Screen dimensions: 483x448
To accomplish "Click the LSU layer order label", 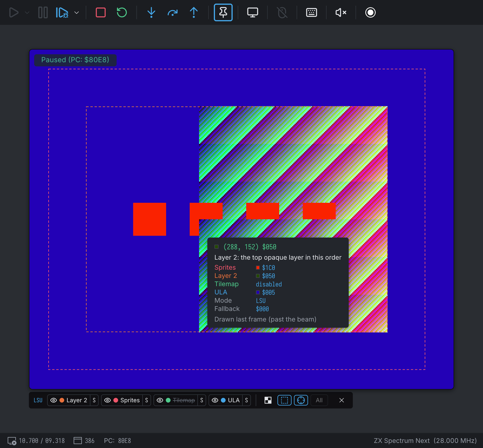I will click(38, 400).
